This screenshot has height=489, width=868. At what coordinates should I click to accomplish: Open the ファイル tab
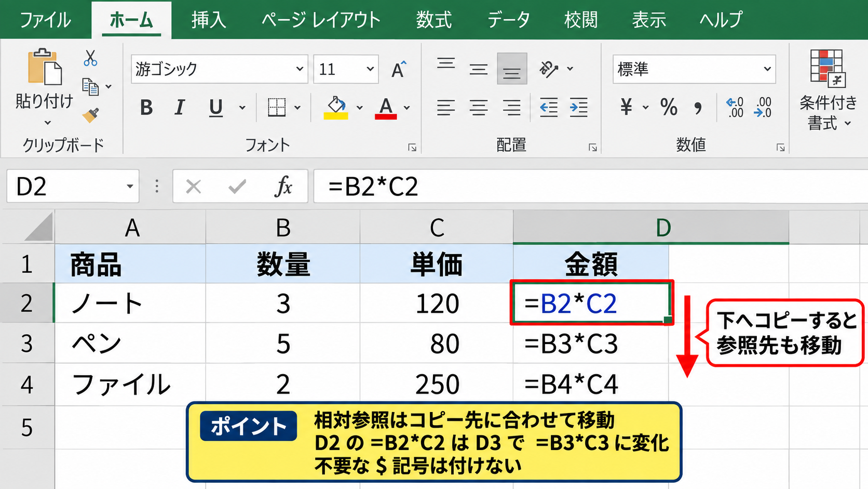click(x=45, y=20)
